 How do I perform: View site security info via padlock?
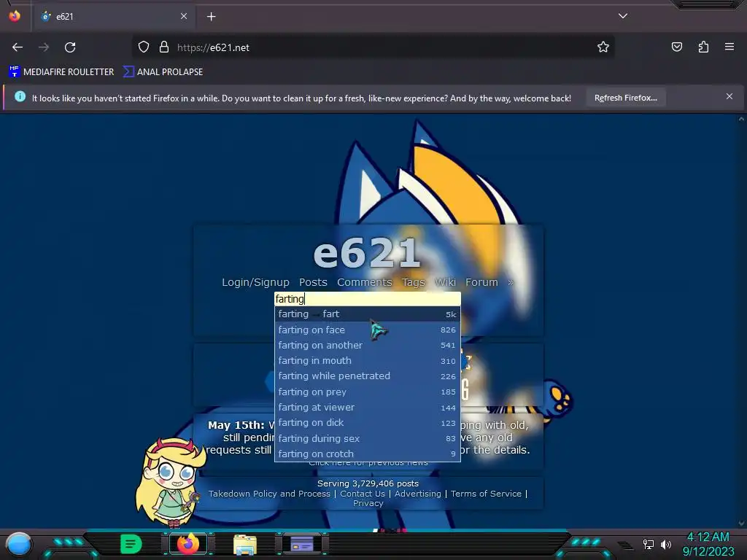click(164, 47)
